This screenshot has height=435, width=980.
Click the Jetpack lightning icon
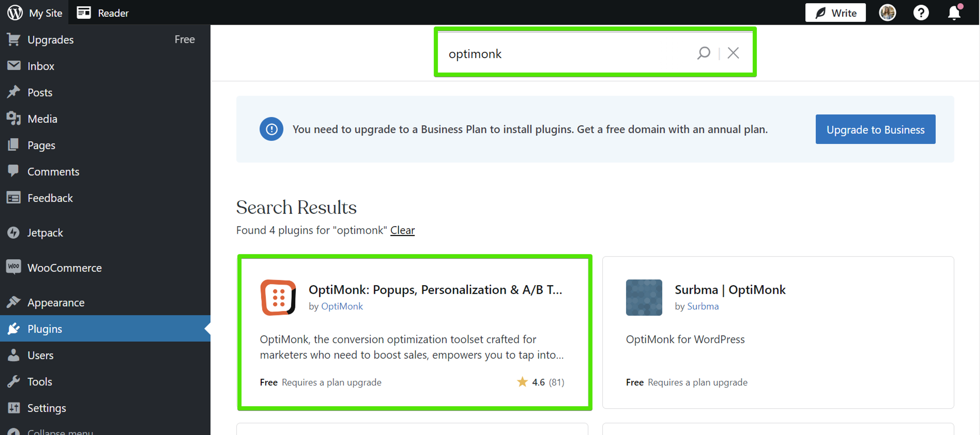pos(14,232)
